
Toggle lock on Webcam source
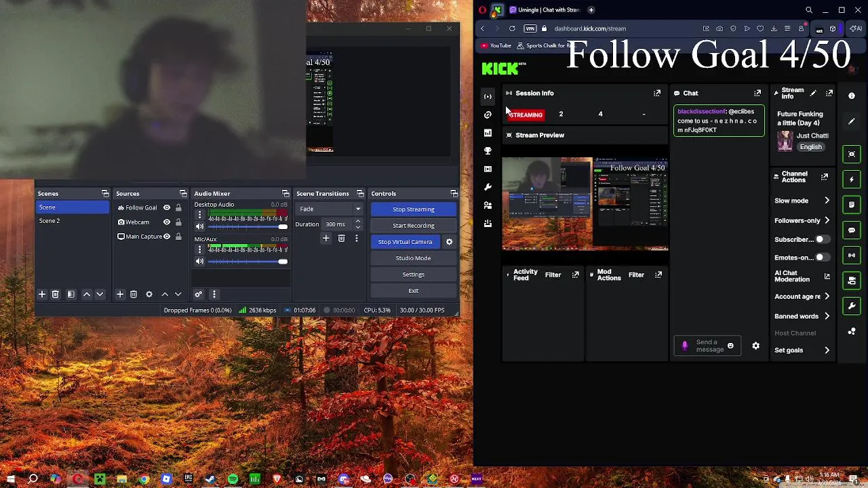click(x=178, y=222)
